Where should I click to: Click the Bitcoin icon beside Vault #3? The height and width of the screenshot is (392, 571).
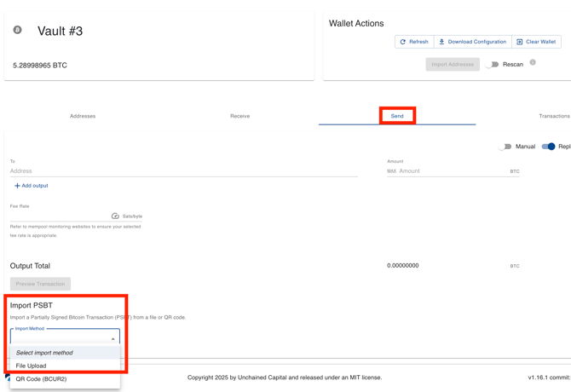(17, 30)
